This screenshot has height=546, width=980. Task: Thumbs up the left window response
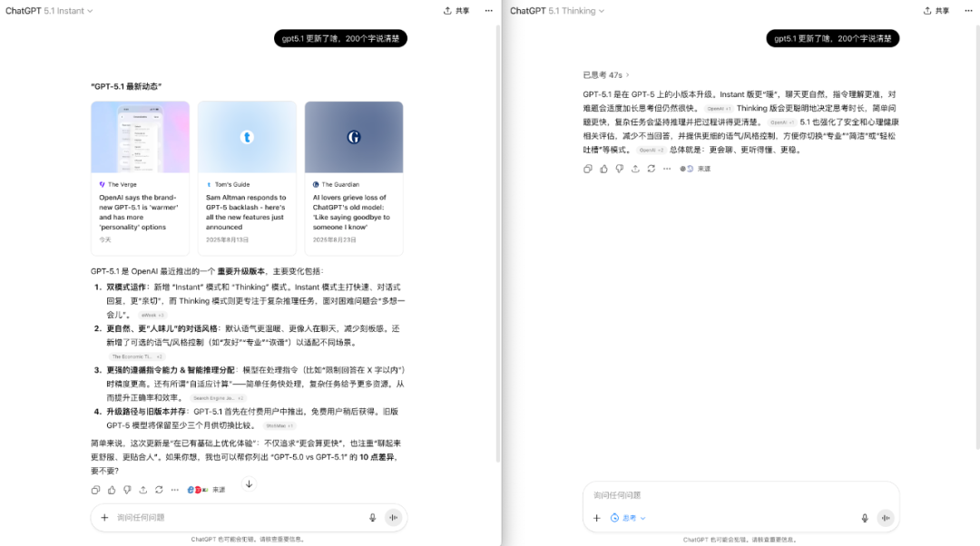click(112, 490)
